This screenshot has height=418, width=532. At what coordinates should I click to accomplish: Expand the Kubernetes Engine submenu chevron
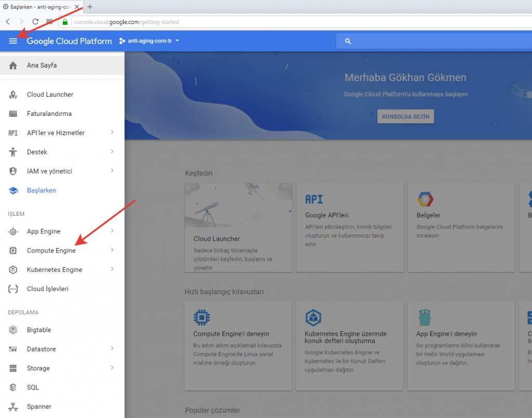pyautogui.click(x=112, y=269)
